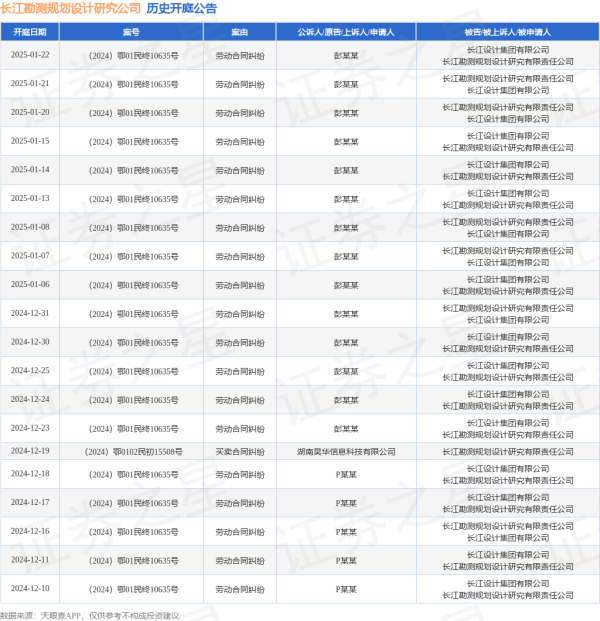Click the date cell 2025-01-13
Image resolution: width=600 pixels, height=621 pixels.
click(30, 198)
